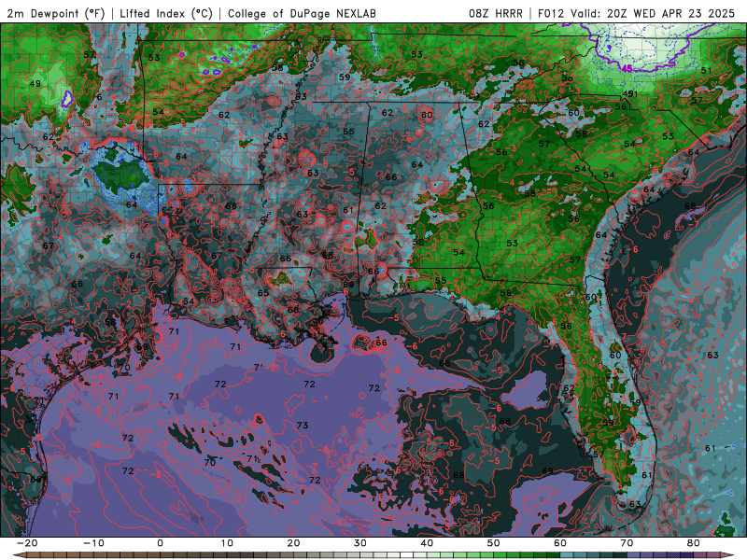Click the "2m Dewpoint (°F)" title text
The width and height of the screenshot is (747, 560).
56,13
